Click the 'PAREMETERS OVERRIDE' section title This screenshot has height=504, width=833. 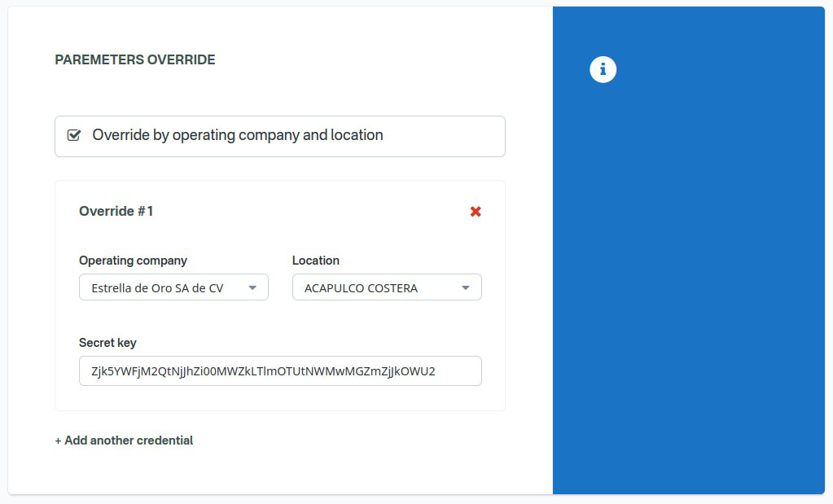tap(135, 60)
